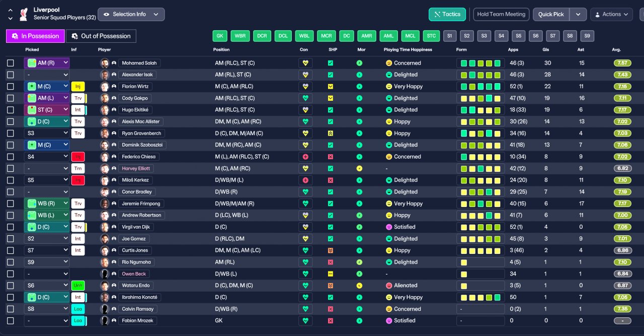This screenshot has height=336, width=644.
Task: Tick the checkbox for Cody Gakpo
Action: pyautogui.click(x=11, y=98)
